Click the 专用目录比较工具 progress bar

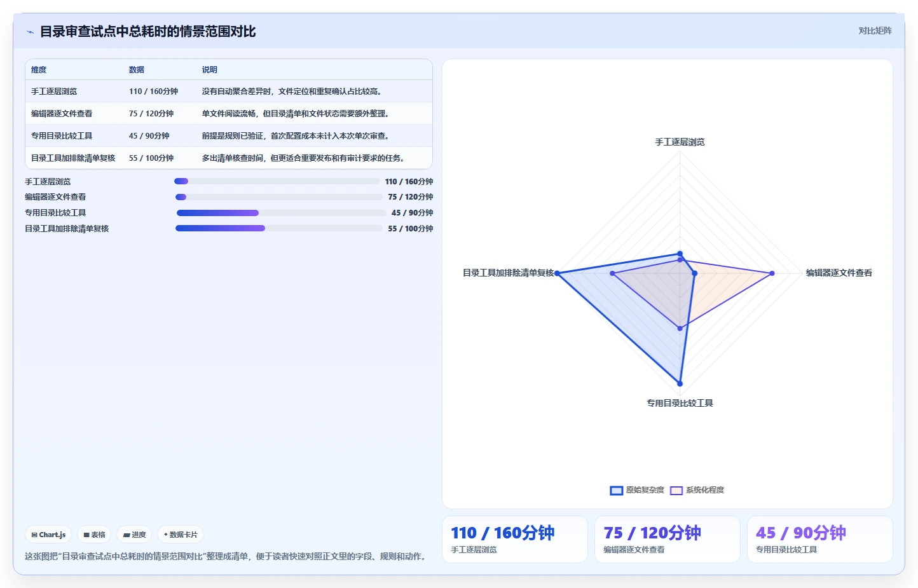(x=281, y=213)
